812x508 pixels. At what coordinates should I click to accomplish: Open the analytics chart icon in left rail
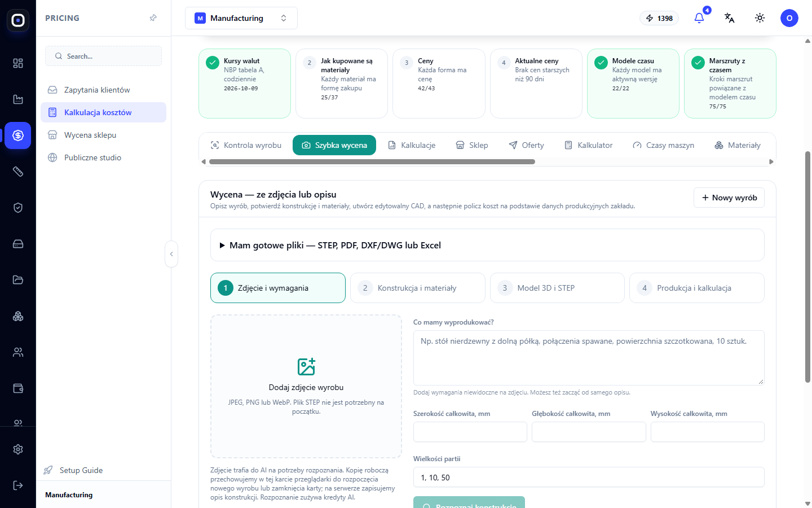click(x=18, y=99)
